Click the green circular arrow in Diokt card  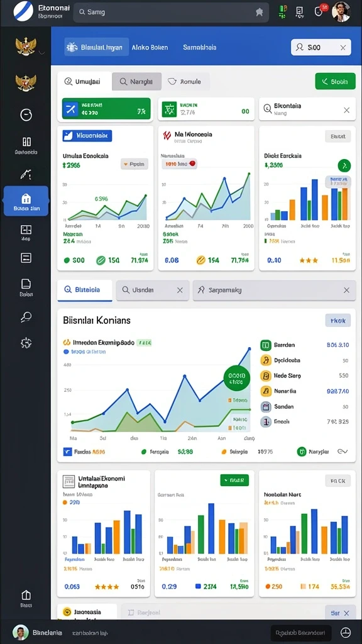pos(344,165)
